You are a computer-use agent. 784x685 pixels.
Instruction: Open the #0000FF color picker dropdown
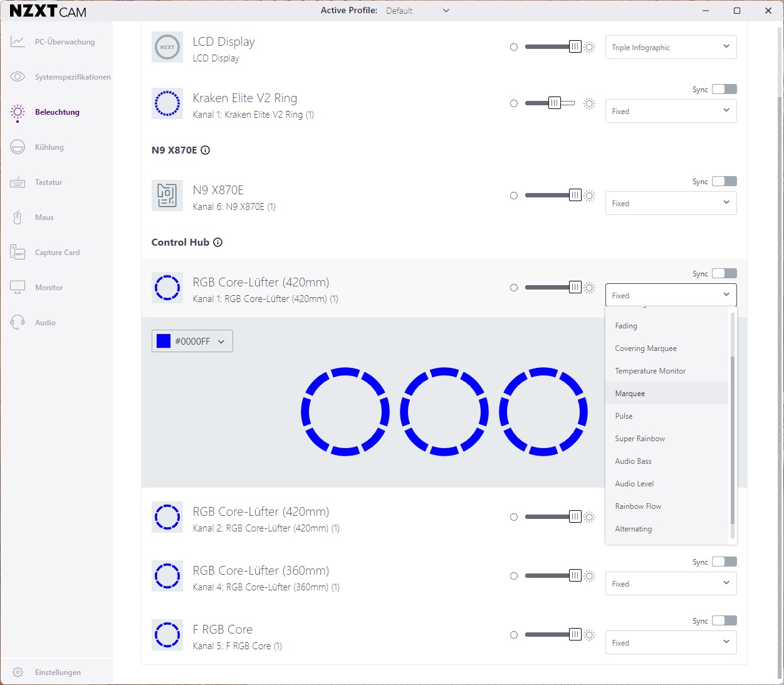[x=192, y=341]
